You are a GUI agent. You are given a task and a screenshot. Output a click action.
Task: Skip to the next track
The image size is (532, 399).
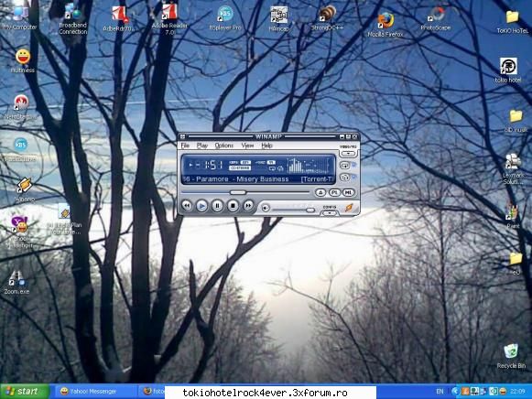pyautogui.click(x=248, y=205)
